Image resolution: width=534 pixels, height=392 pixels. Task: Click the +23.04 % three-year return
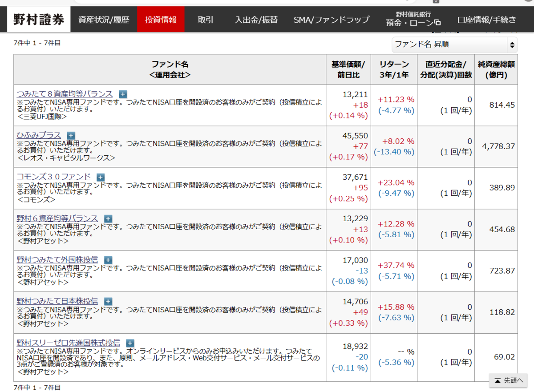396,182
